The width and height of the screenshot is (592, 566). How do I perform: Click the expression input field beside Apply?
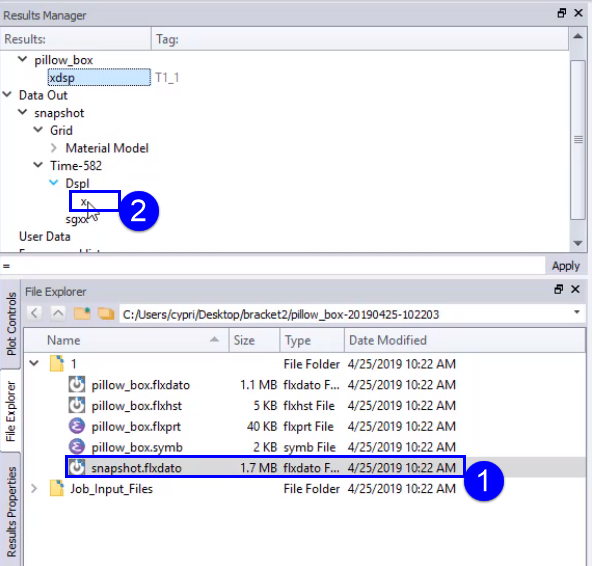tap(273, 266)
